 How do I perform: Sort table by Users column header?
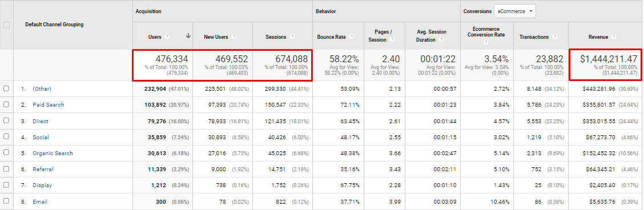[155, 37]
